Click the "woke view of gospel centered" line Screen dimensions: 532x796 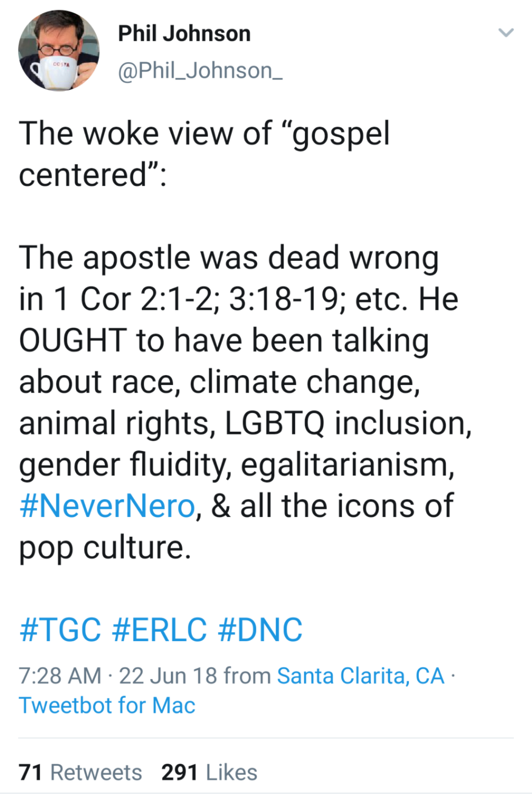[204, 134]
